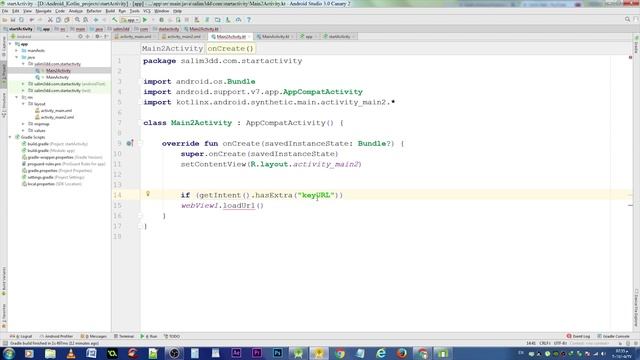Open the Event Log button

[578, 336]
